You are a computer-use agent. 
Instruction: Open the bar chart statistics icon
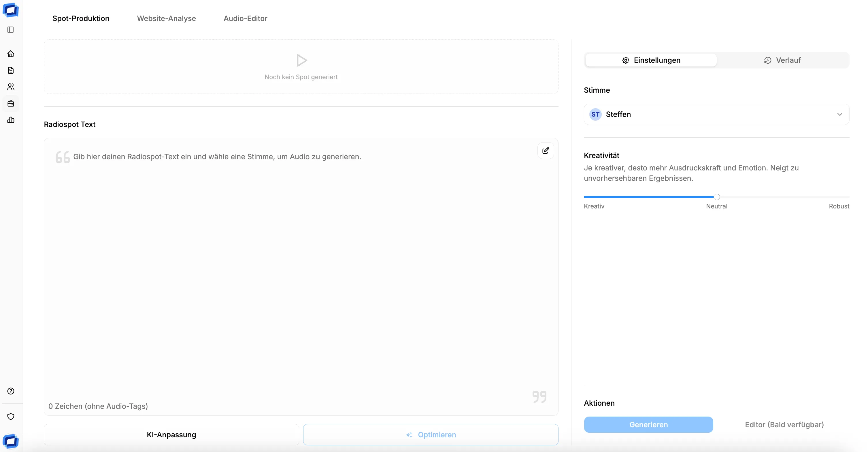click(11, 120)
